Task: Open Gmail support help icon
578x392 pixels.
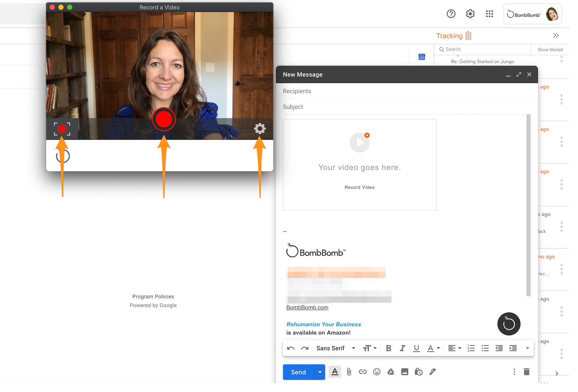Action: pyautogui.click(x=451, y=14)
